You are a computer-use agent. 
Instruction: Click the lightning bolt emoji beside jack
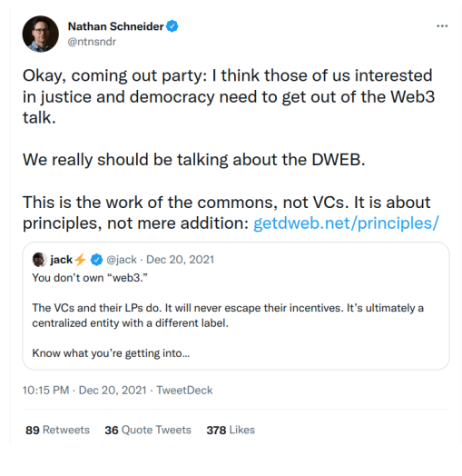pyautogui.click(x=81, y=260)
